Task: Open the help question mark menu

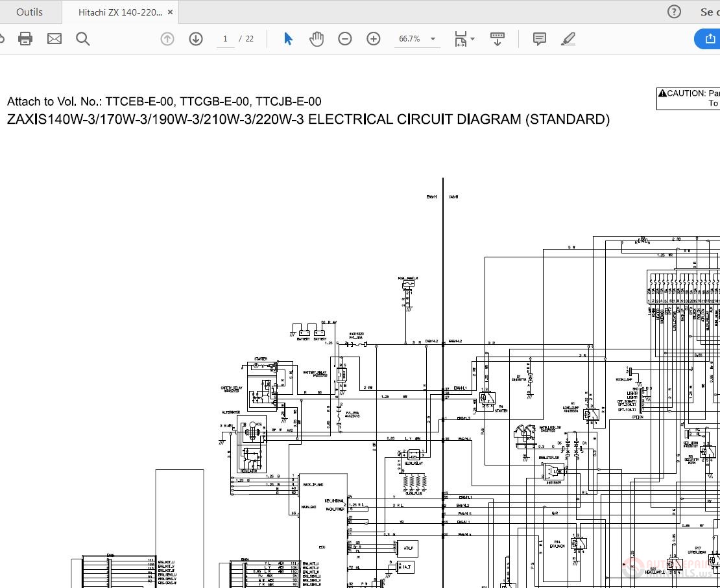Action: pyautogui.click(x=674, y=12)
